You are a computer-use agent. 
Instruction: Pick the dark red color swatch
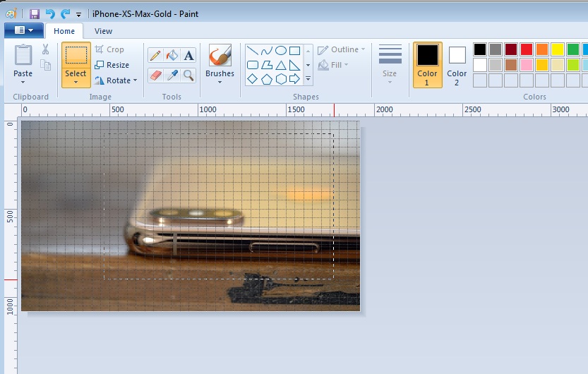tap(511, 49)
